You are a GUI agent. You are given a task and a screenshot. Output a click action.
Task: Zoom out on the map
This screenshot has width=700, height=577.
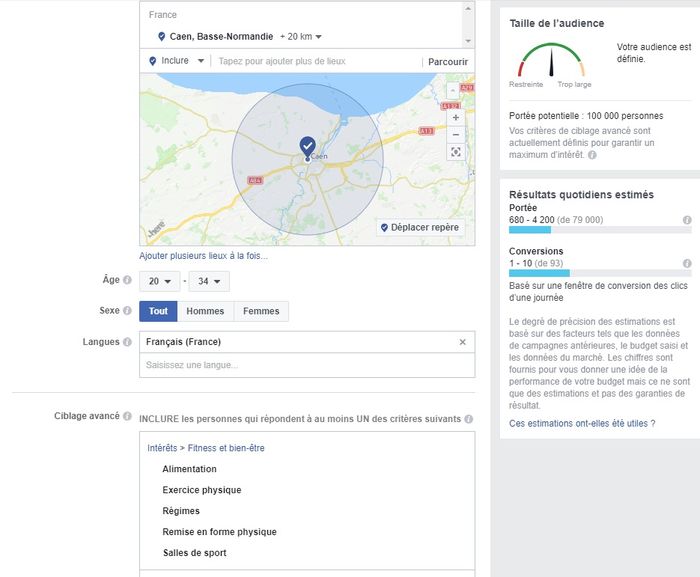[456, 134]
